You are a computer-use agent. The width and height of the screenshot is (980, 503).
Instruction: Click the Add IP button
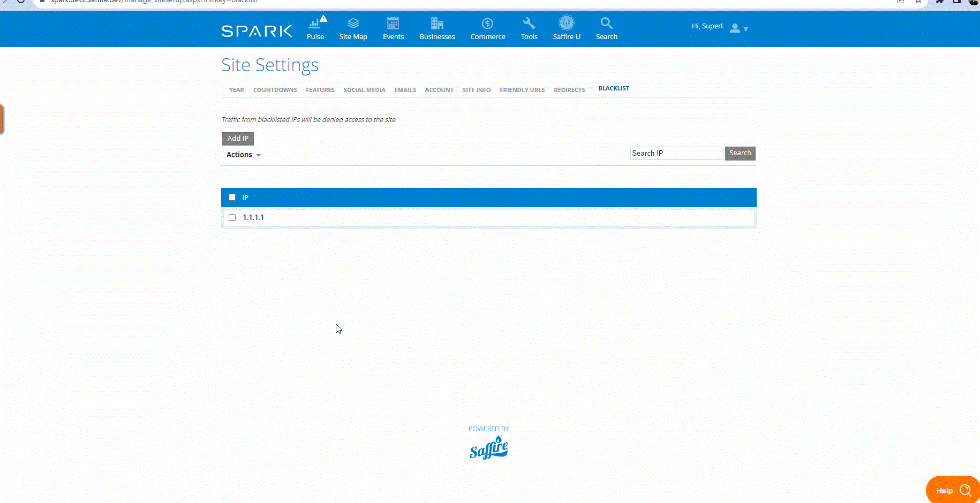coord(238,139)
